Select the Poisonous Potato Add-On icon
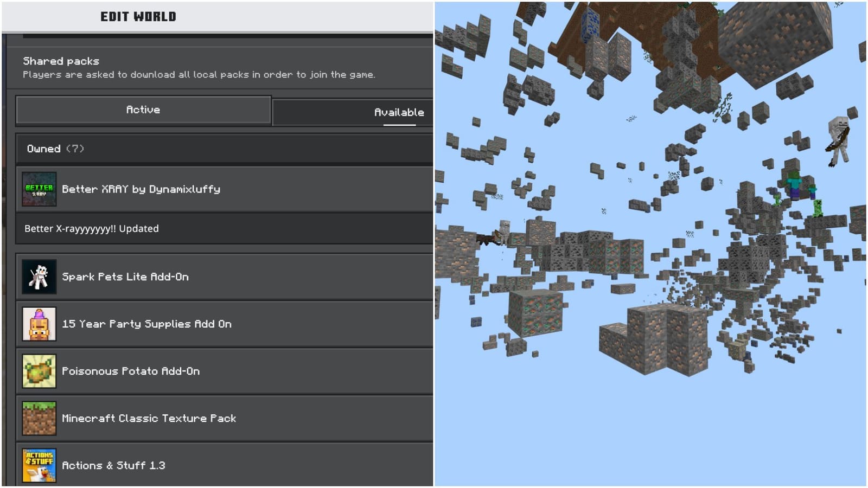Viewport: 868px width, 488px height. 39,371
